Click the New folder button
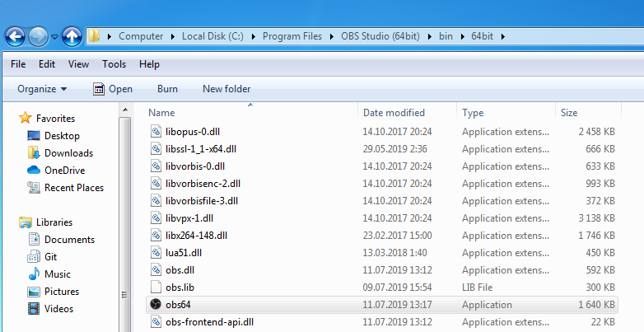Screen dimensions: 644x332 [226, 89]
